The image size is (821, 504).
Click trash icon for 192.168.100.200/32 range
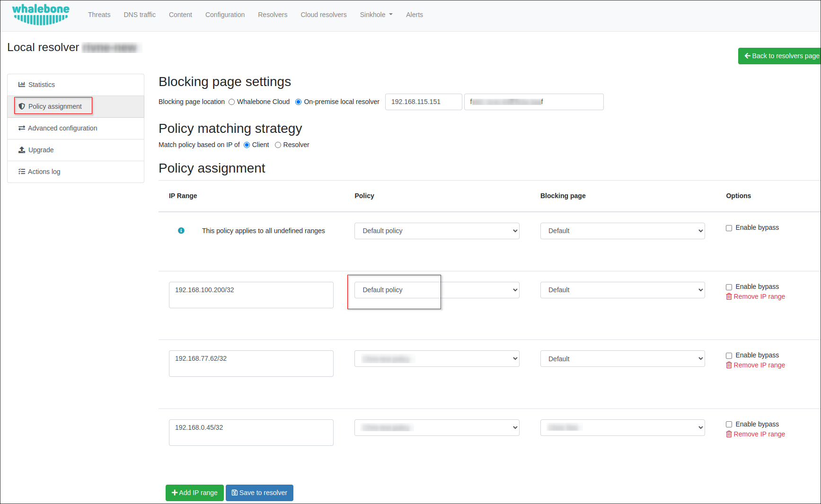coord(729,296)
